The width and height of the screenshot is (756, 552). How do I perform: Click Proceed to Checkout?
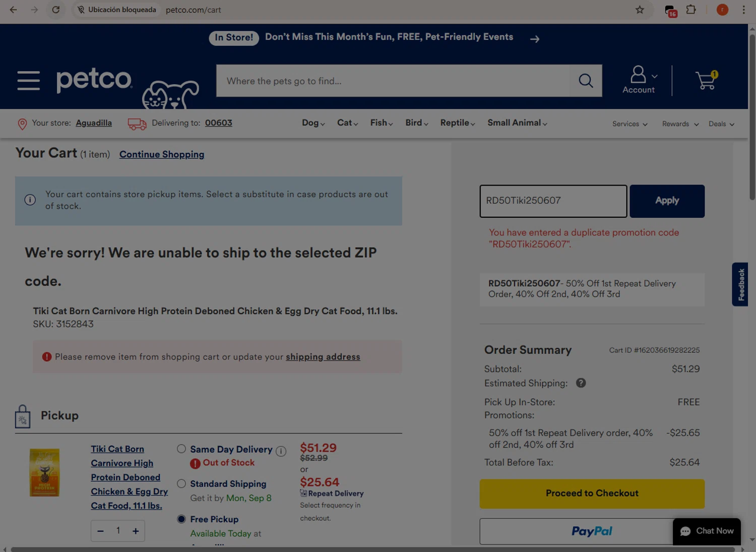point(592,494)
